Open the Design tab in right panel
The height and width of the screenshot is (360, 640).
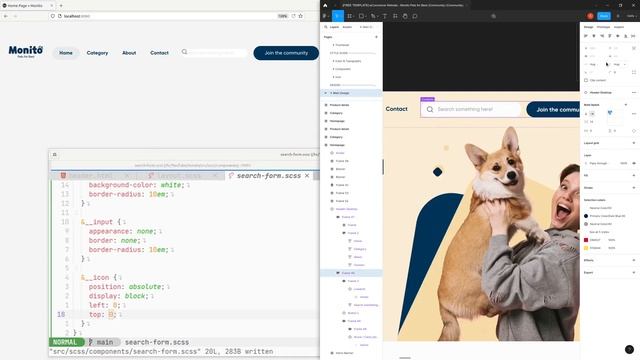(x=589, y=27)
